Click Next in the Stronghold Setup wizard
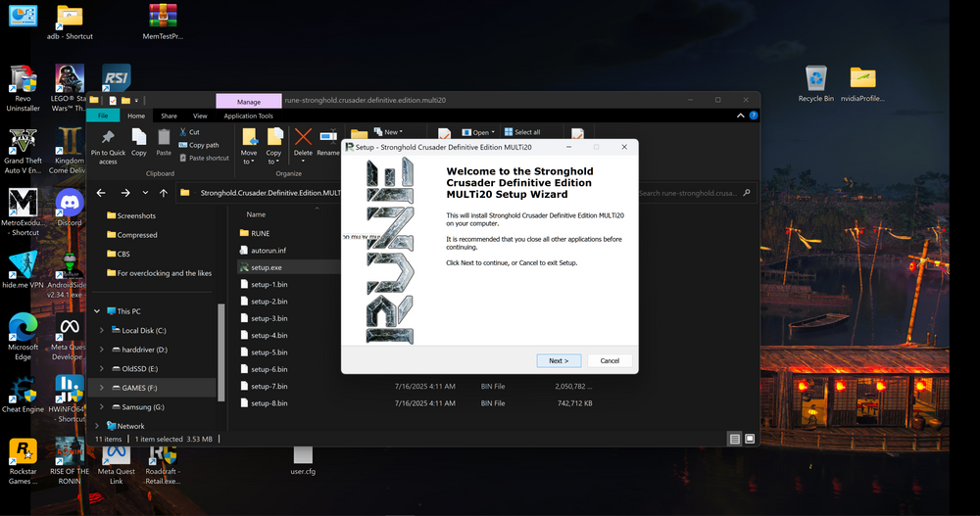Screen dimensions: 980x516 click(x=559, y=360)
